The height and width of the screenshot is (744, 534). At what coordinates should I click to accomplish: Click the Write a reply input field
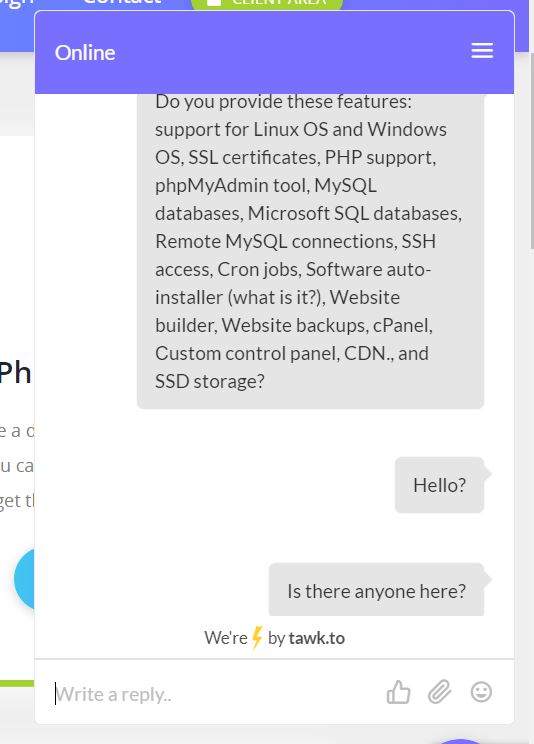(x=214, y=694)
